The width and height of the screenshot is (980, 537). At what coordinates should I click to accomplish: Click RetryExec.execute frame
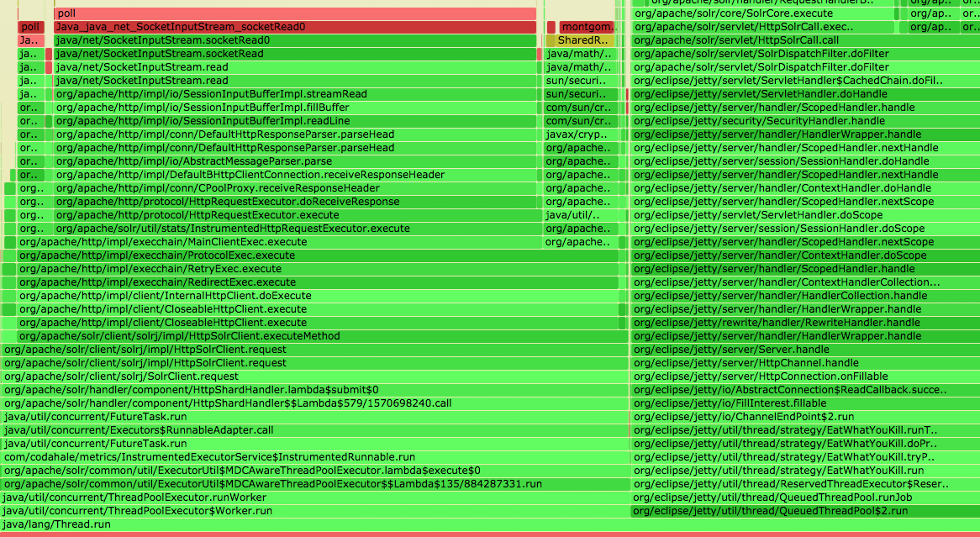(x=318, y=269)
